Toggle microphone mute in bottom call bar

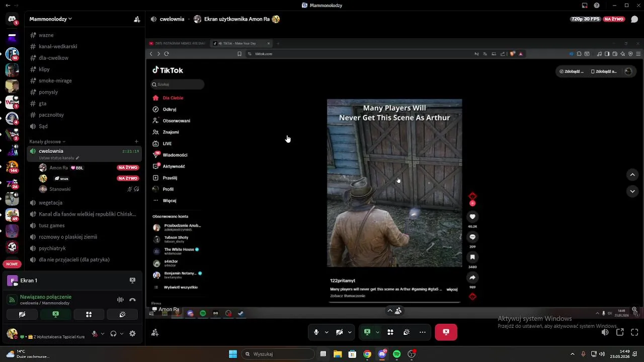point(316,332)
